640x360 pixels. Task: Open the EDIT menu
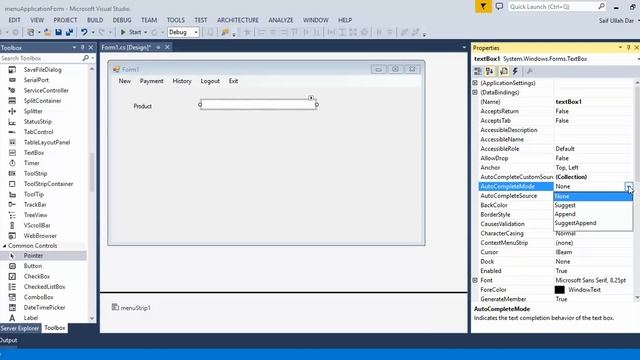click(14, 20)
